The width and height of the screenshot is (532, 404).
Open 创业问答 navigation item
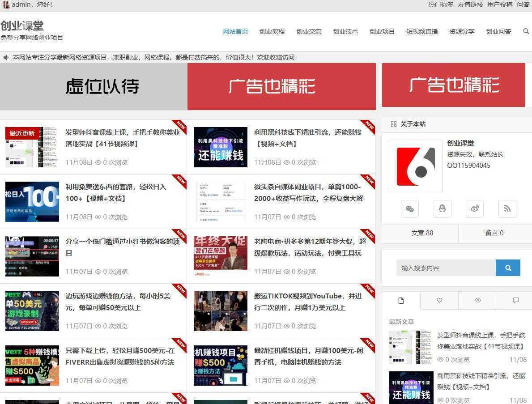498,31
